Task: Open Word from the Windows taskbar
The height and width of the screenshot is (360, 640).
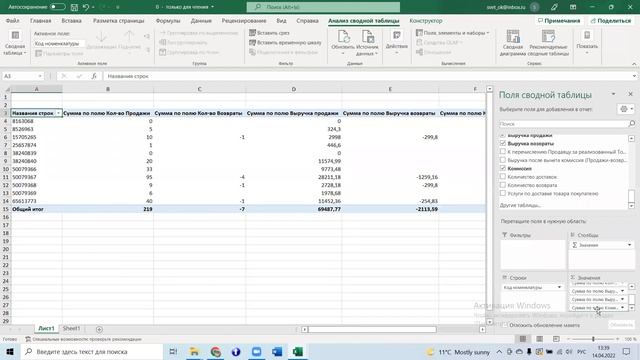Action: pos(277,351)
